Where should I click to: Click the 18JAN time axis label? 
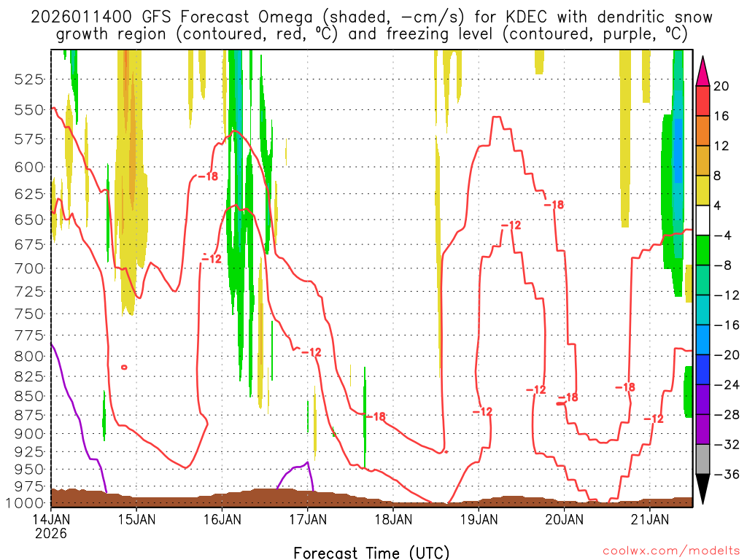pos(393,519)
